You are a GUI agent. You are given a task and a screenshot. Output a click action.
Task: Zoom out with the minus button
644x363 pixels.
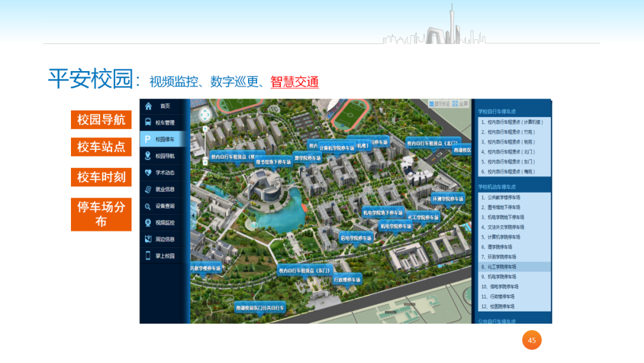tap(205, 163)
